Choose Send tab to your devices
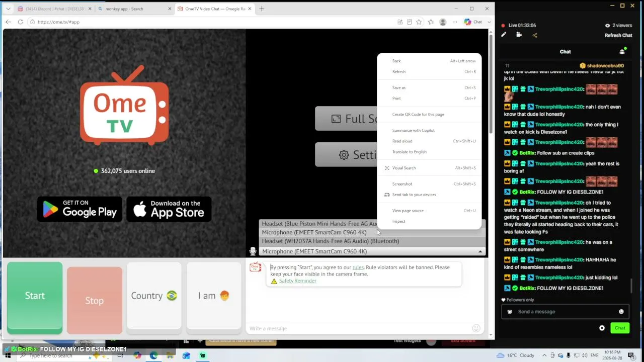644x362 pixels. coord(429,195)
